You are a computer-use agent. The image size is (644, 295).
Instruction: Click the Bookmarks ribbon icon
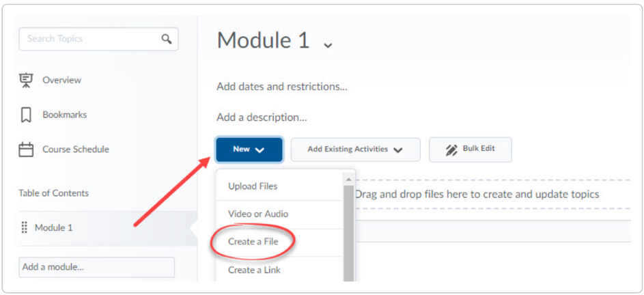click(26, 115)
